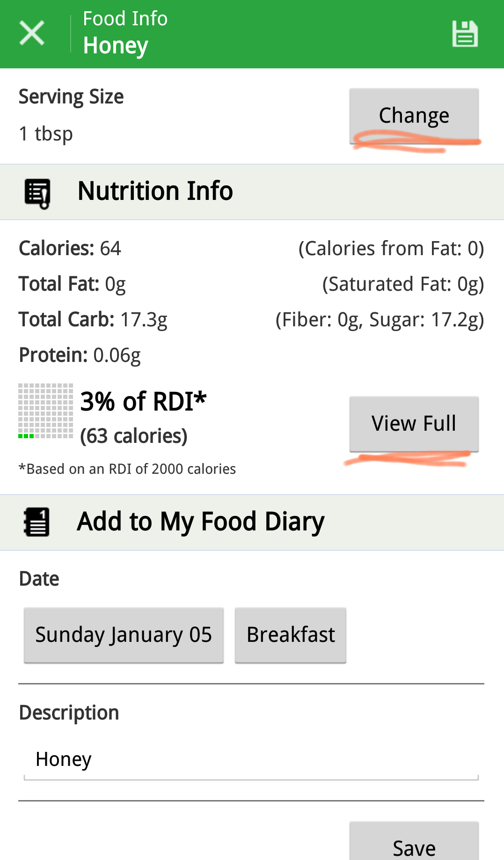Tap the 3% of RDI text

click(x=143, y=402)
